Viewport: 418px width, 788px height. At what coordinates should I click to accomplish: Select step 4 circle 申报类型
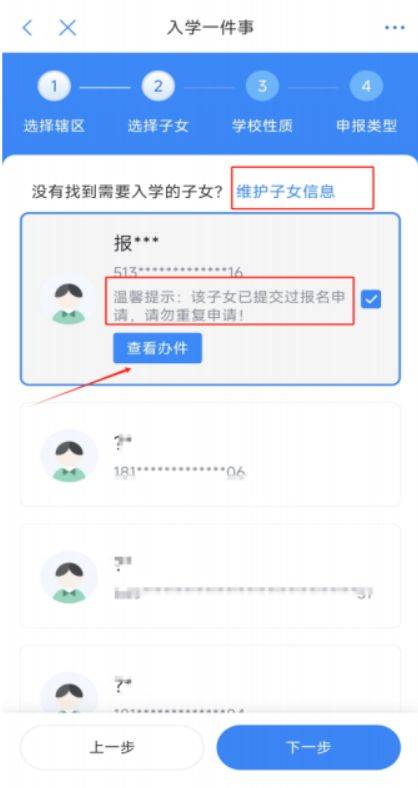[x=366, y=86]
